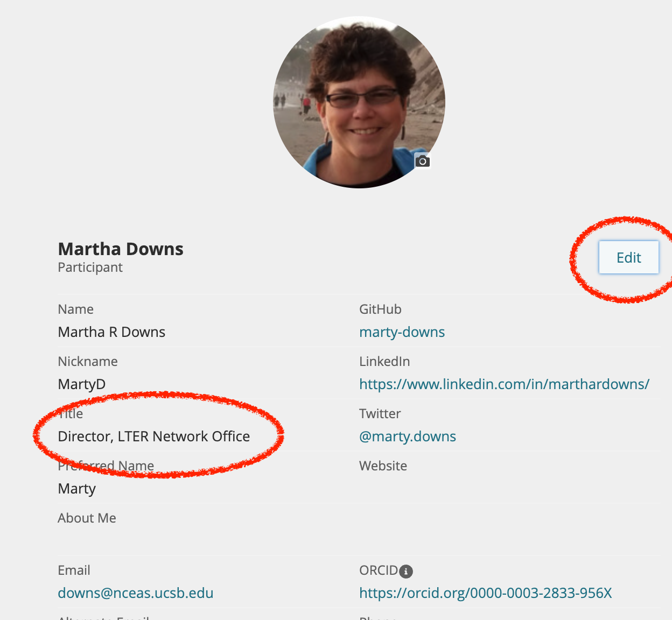Screen dimensions: 672x620
Task: Click the Edit button
Action: (x=629, y=257)
